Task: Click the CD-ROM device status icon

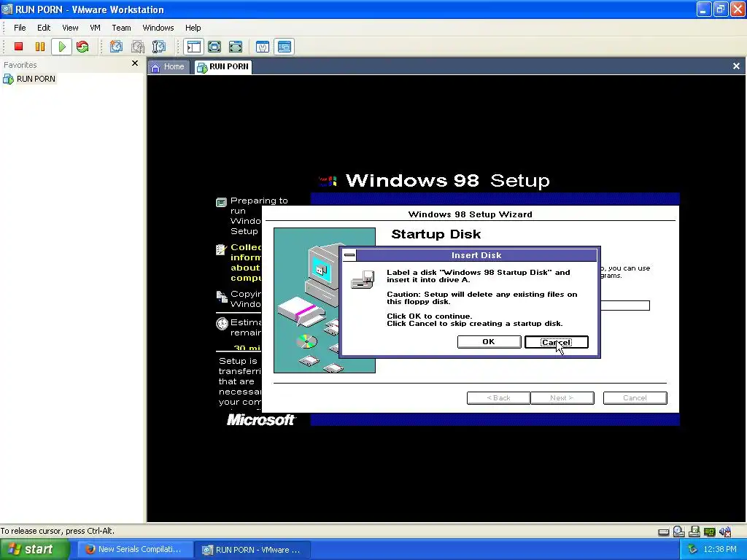Action: coord(679,532)
